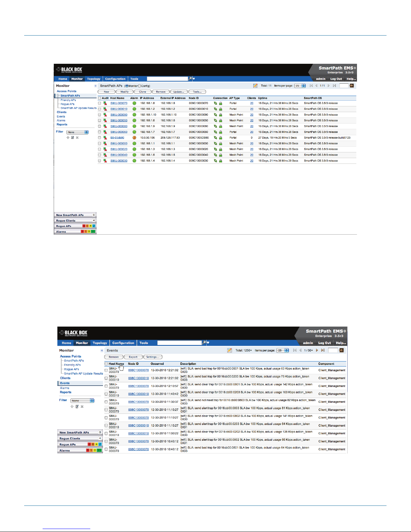Tick the checkbox for the 11:30:37 event
Image resolution: width=411 pixels, height=532 pixels.
[106, 402]
